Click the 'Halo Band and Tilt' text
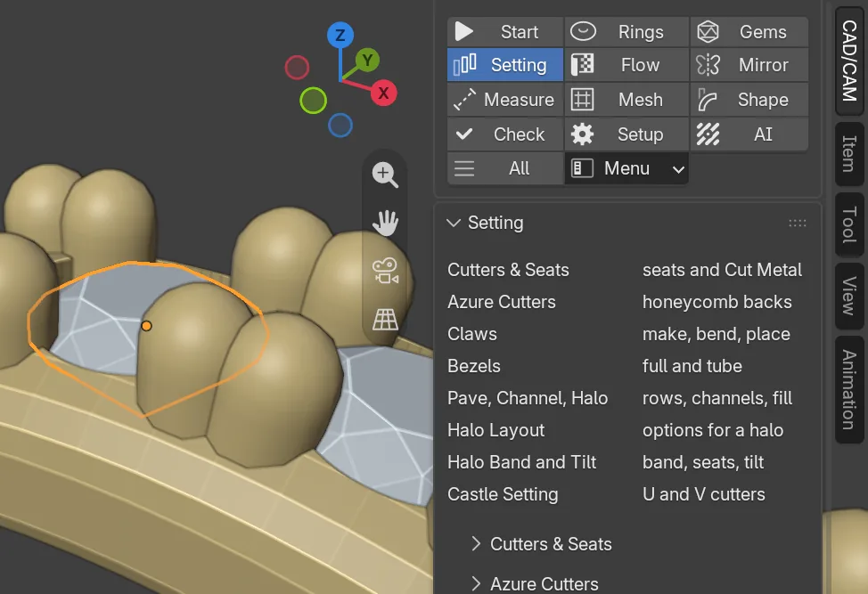The width and height of the screenshot is (868, 594). click(x=521, y=462)
